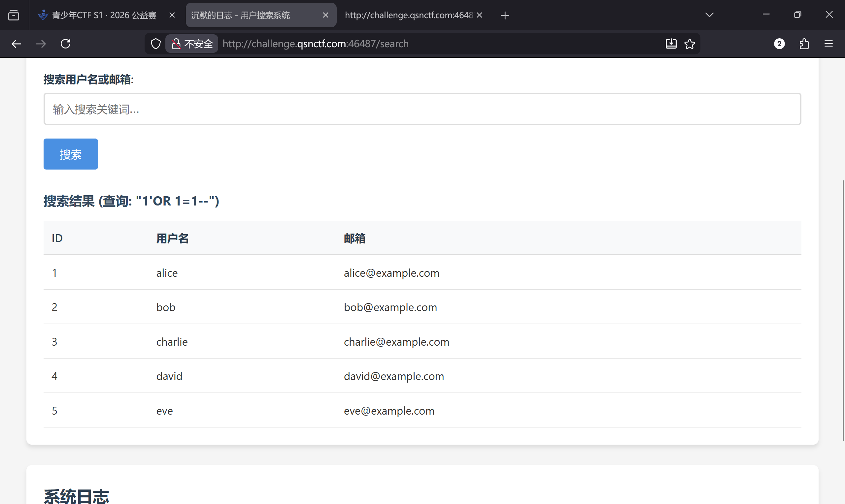Click the blue 搜索 button
This screenshot has width=845, height=504.
point(71,154)
